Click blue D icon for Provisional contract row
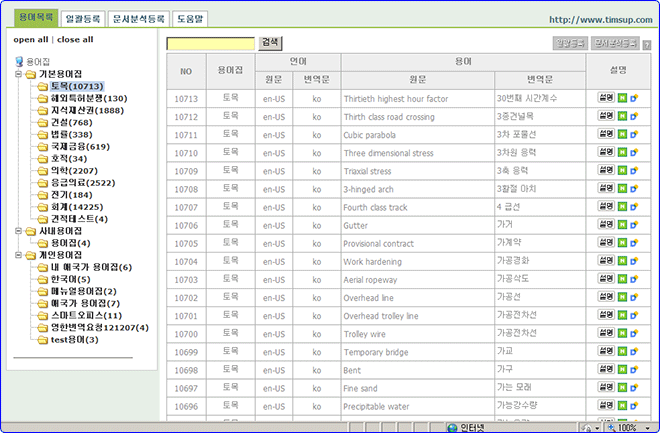660x437 pixels. tap(633, 243)
